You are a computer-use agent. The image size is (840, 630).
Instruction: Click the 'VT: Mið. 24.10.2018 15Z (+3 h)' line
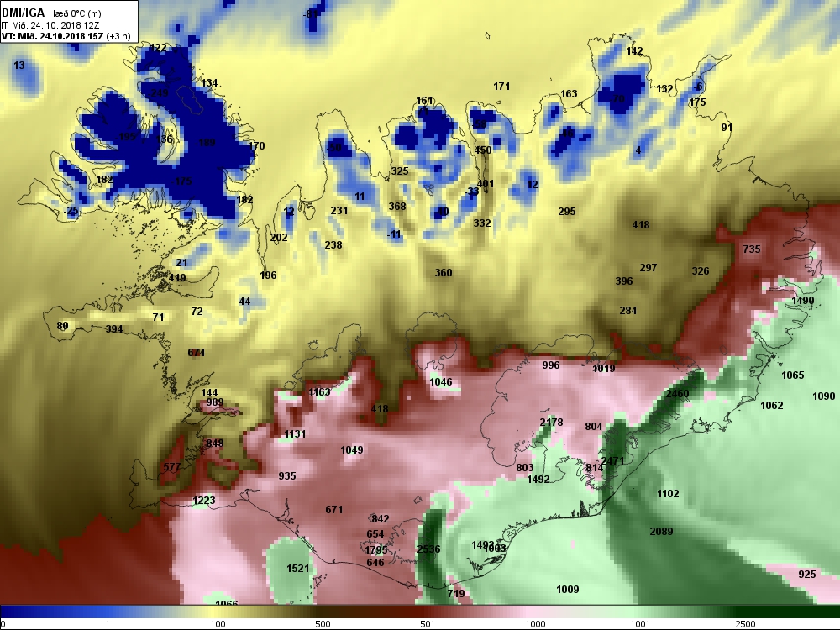[x=66, y=36]
